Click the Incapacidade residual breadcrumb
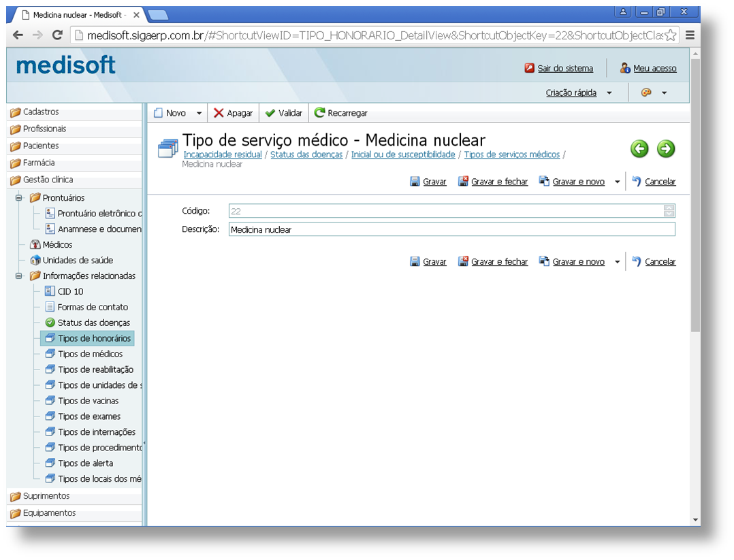 point(223,154)
